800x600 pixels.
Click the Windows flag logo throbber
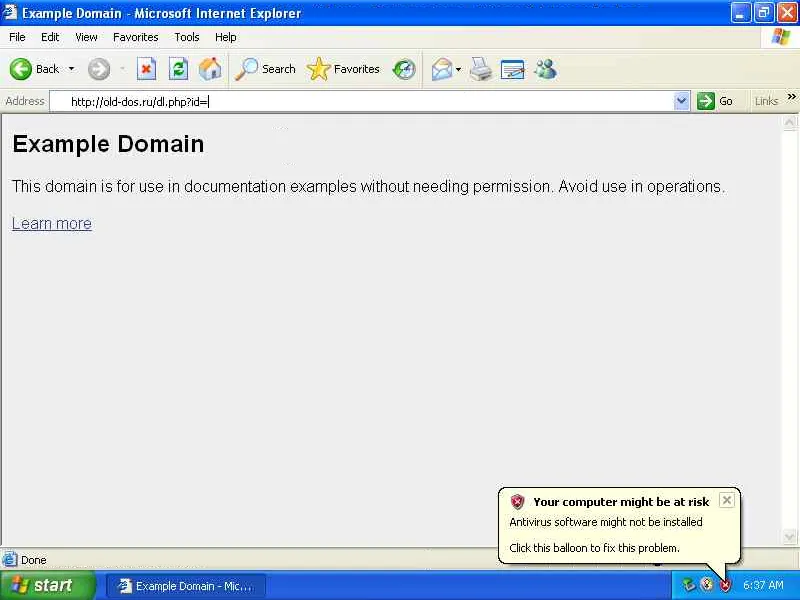tap(780, 37)
